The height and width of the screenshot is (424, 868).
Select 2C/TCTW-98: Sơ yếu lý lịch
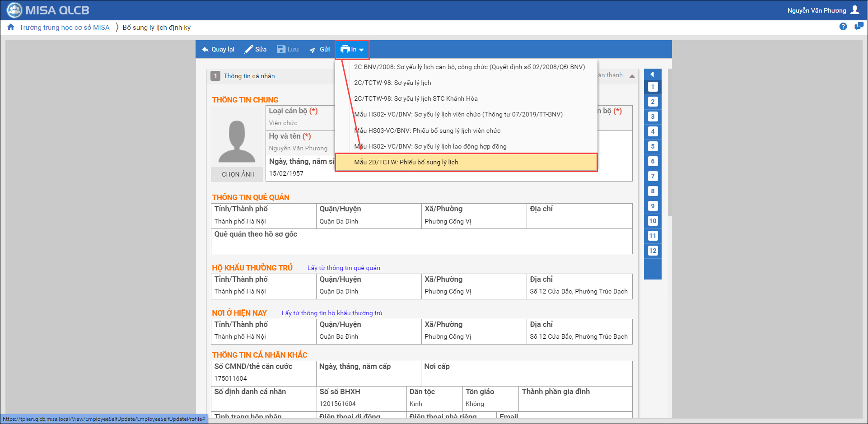[x=392, y=83]
